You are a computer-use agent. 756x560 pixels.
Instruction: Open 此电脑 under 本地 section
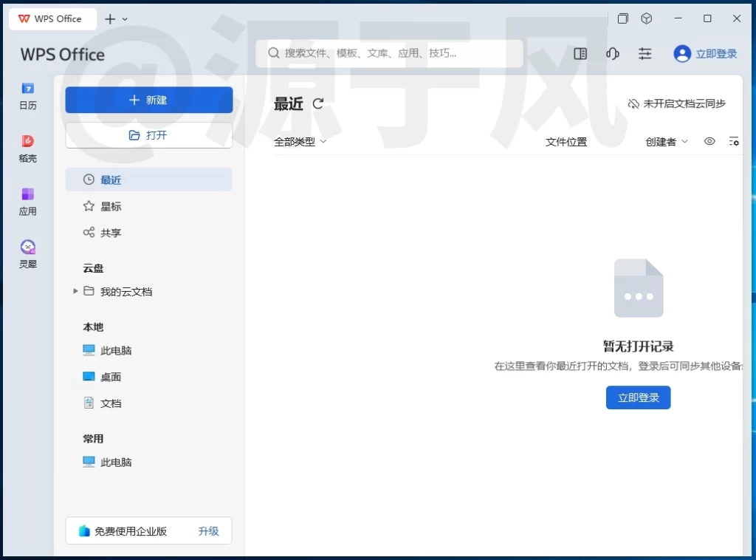pyautogui.click(x=116, y=350)
